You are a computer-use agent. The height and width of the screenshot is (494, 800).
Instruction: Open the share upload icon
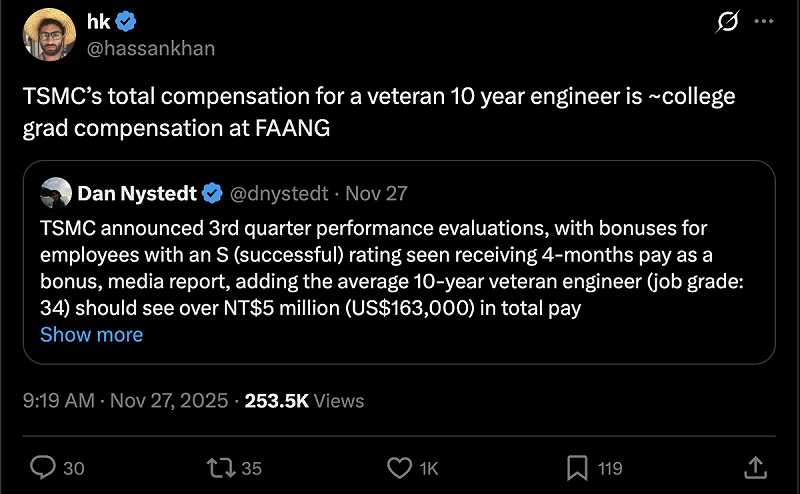tap(756, 467)
